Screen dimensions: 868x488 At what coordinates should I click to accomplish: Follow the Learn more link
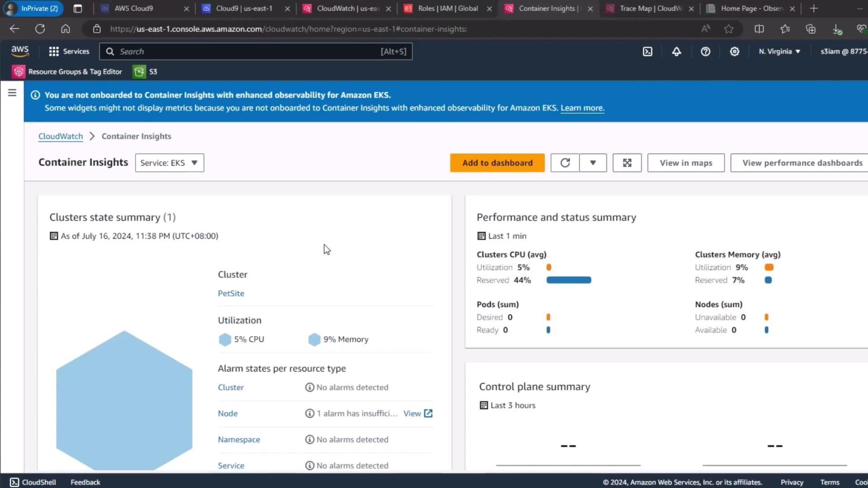click(582, 108)
